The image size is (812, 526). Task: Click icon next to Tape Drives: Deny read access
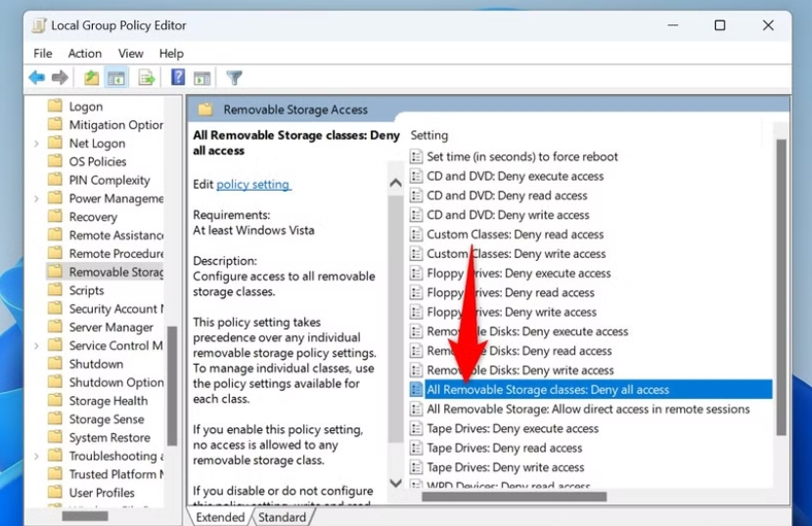(x=416, y=448)
